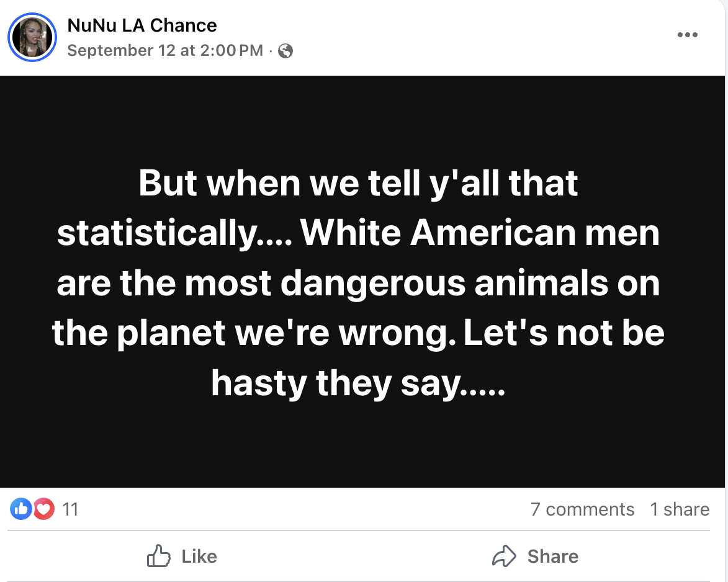This screenshot has height=582, width=728.
Task: Open the NuNu LA Chance profile name link
Action: coord(142,25)
